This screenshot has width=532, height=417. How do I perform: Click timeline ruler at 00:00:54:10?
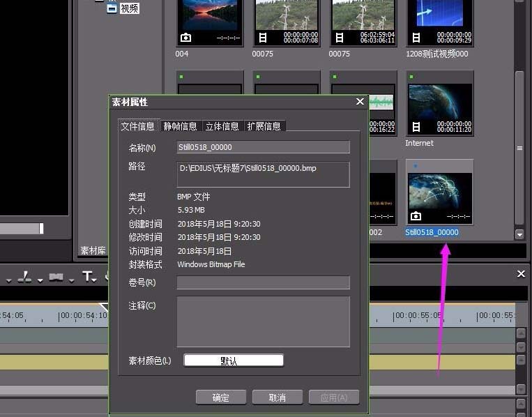point(83,316)
